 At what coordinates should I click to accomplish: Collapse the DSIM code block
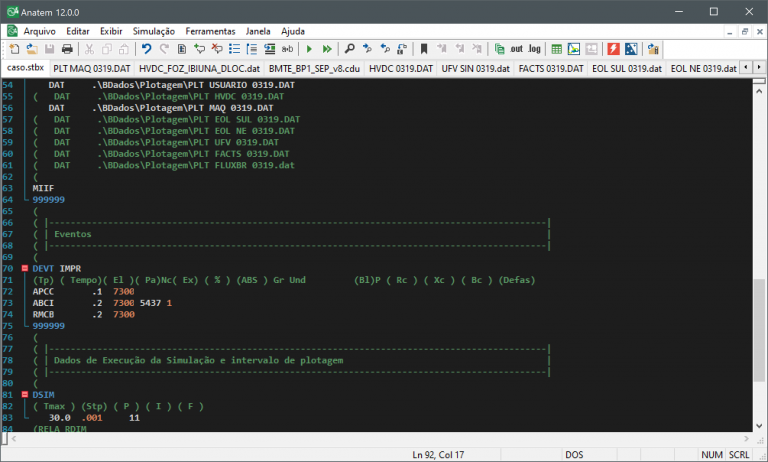[x=23, y=395]
